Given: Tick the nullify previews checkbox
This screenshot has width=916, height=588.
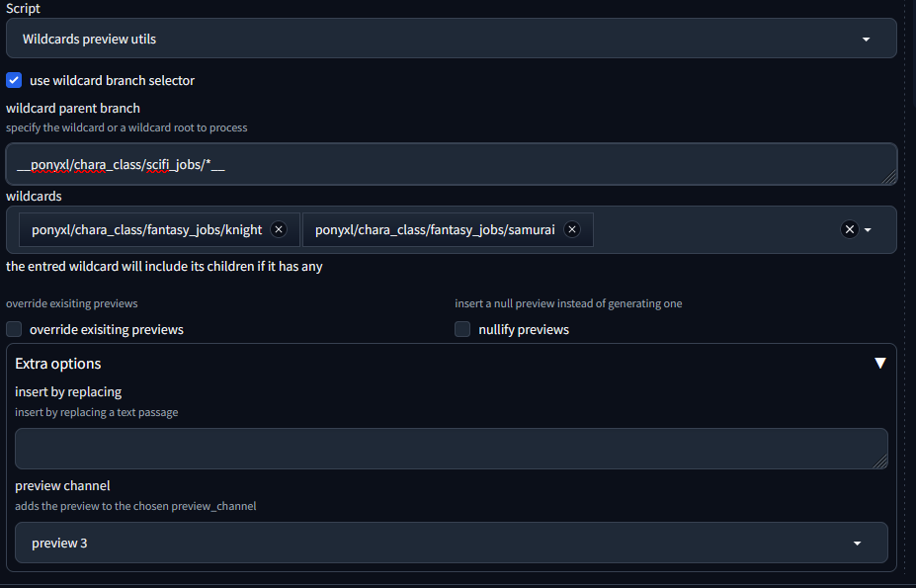Looking at the screenshot, I should [x=462, y=329].
